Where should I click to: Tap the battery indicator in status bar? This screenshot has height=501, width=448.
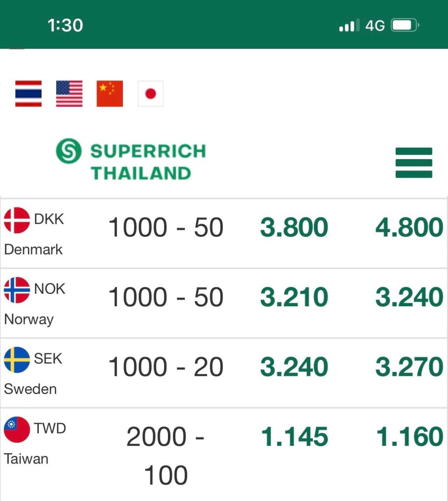[404, 25]
